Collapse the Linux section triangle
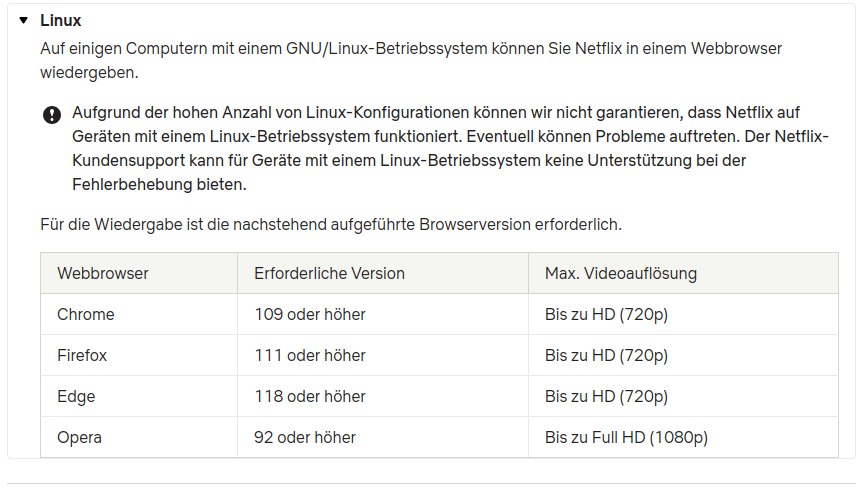The height and width of the screenshot is (494, 863). (23, 20)
